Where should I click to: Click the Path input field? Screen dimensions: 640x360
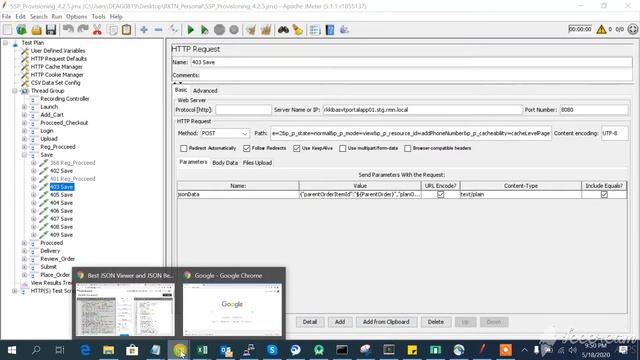click(411, 133)
